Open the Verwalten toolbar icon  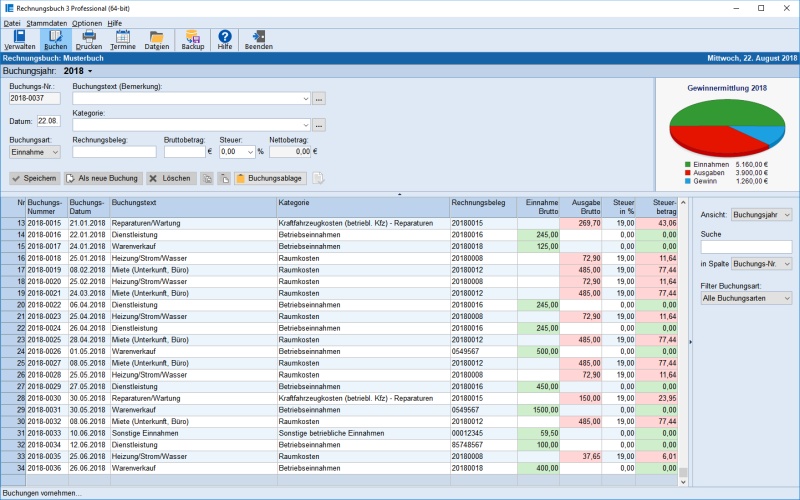point(20,40)
